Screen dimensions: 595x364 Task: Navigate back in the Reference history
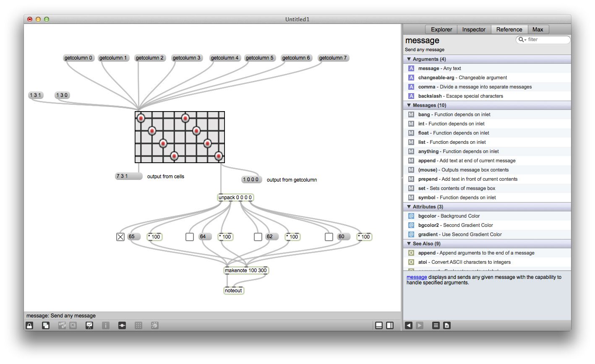[409, 325]
